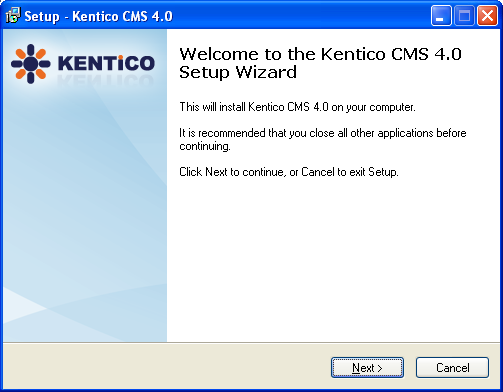Open the setup installer icon in title bar
503x392 pixels.
pyautogui.click(x=13, y=16)
